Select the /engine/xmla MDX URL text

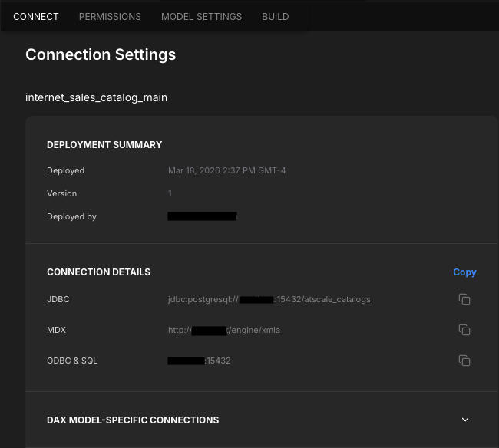pos(224,330)
